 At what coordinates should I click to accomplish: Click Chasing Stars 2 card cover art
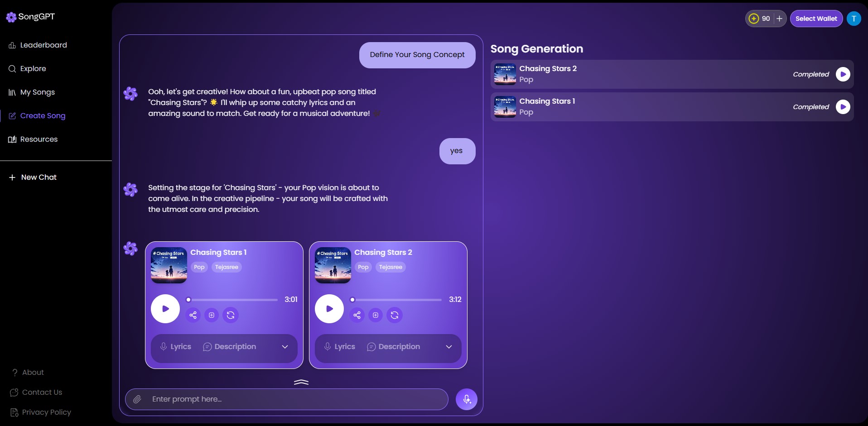tap(333, 265)
